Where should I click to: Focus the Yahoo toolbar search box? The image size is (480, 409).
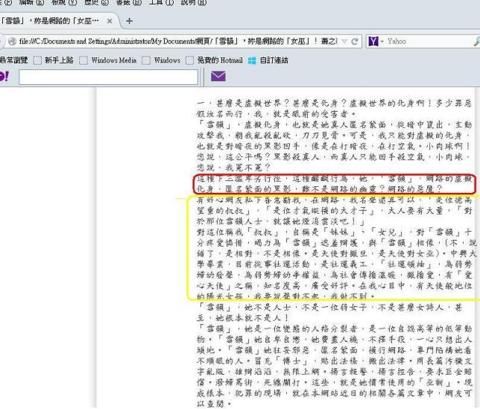pyautogui.click(x=108, y=77)
